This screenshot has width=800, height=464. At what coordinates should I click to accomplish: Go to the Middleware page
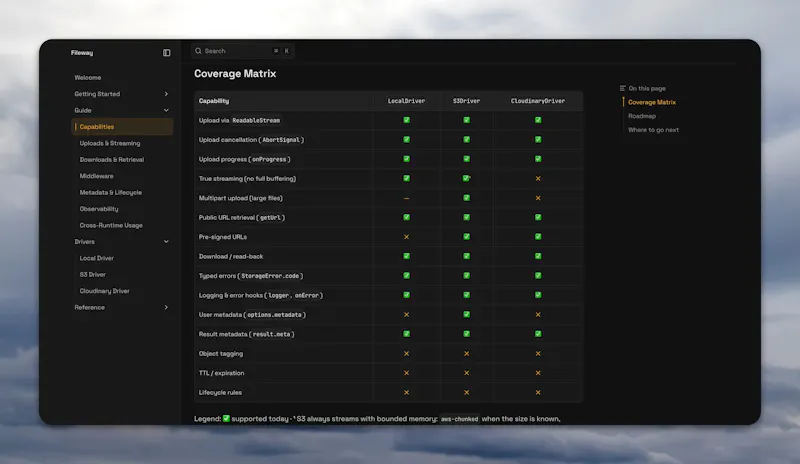(96, 176)
